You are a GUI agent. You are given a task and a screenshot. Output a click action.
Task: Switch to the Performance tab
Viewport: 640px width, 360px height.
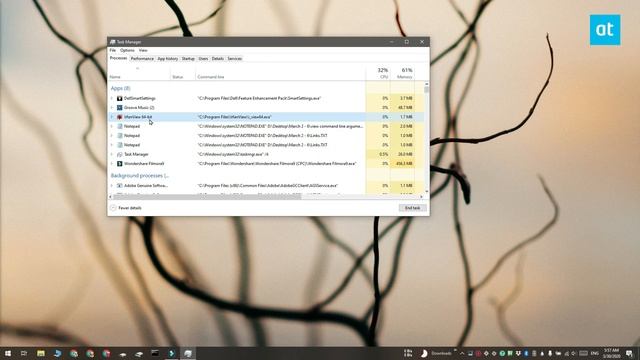tap(142, 59)
